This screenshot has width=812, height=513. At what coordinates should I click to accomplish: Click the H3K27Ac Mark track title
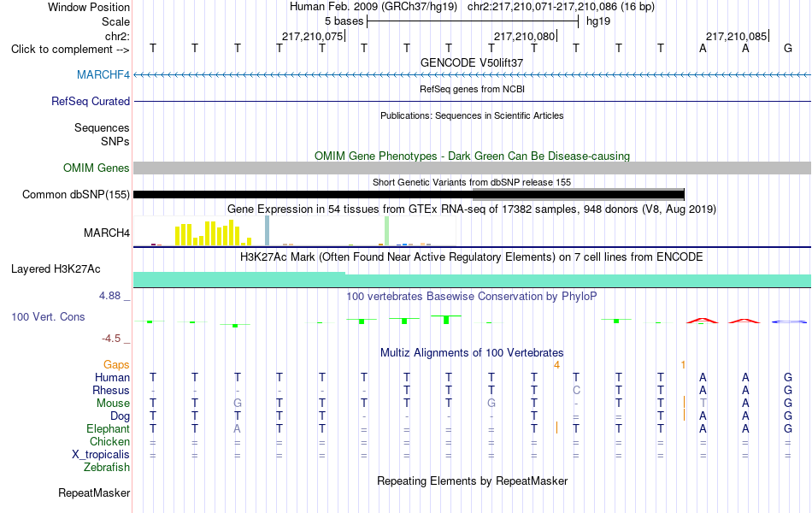point(472,257)
